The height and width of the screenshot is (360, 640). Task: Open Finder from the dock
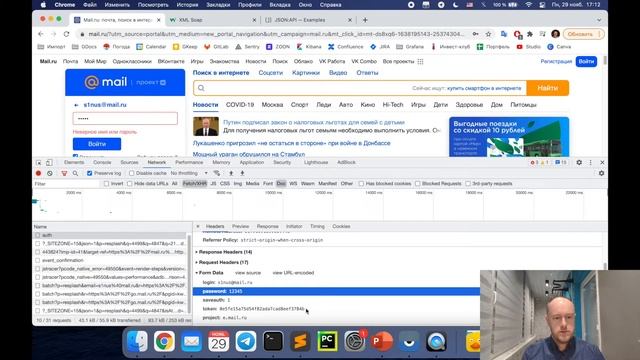[x=137, y=341]
